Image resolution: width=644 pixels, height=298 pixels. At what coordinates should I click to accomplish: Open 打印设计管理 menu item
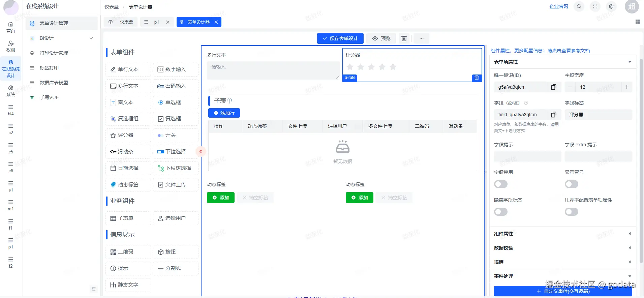pos(61,53)
